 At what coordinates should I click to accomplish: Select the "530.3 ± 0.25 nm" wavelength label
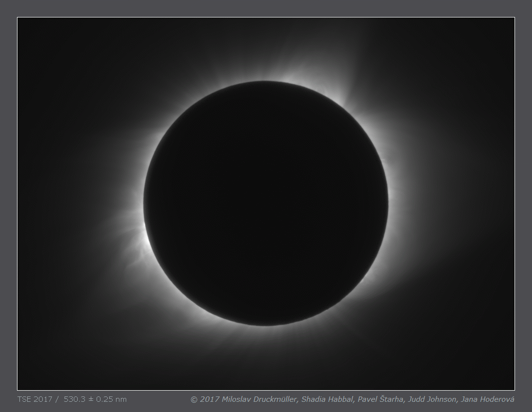(x=95, y=399)
